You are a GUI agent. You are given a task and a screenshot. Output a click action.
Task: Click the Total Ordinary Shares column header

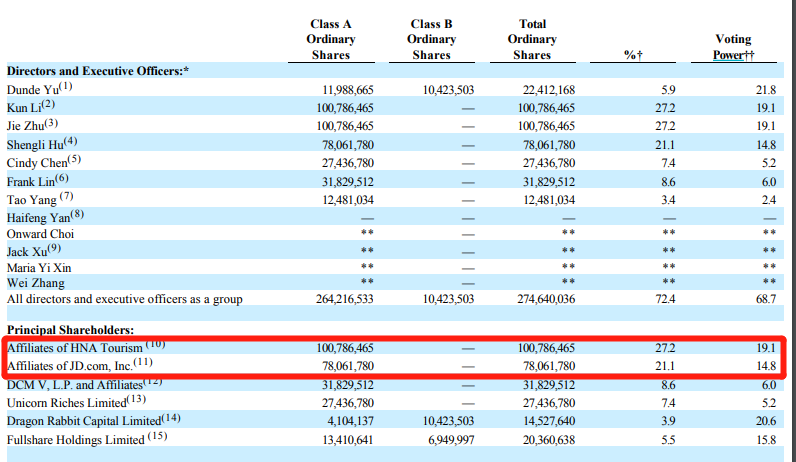click(x=532, y=39)
